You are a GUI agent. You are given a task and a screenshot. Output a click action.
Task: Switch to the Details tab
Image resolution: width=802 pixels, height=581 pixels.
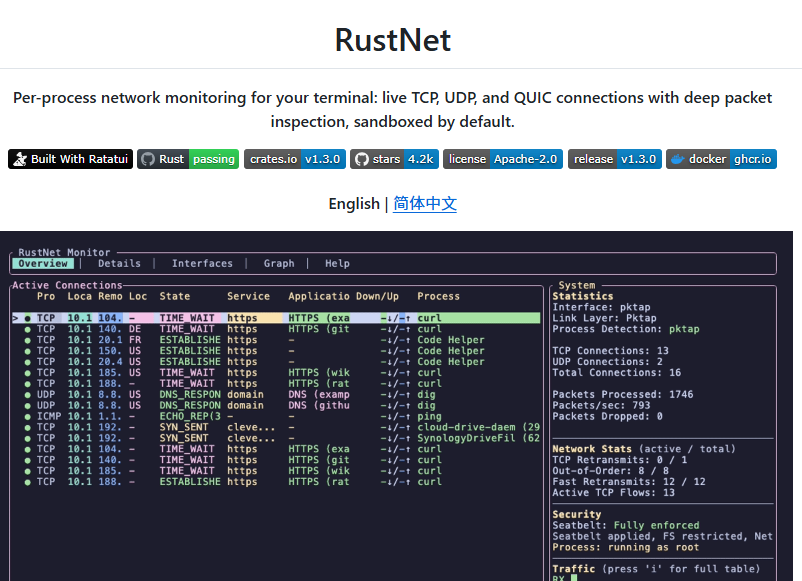point(119,263)
